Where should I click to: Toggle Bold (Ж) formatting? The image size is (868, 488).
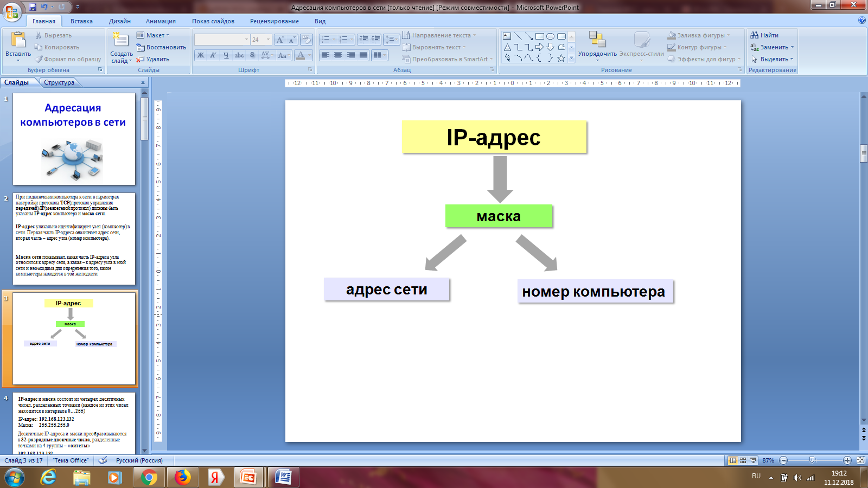point(201,55)
